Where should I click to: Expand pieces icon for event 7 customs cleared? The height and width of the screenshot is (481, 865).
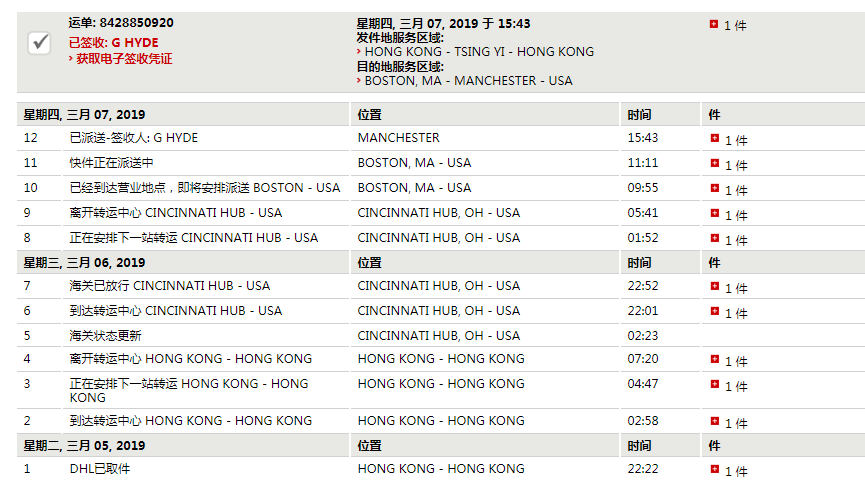714,286
